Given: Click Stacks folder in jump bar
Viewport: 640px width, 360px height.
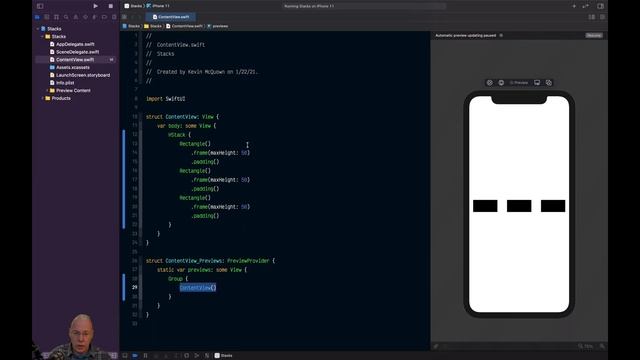Looking at the screenshot, I should (x=153, y=26).
